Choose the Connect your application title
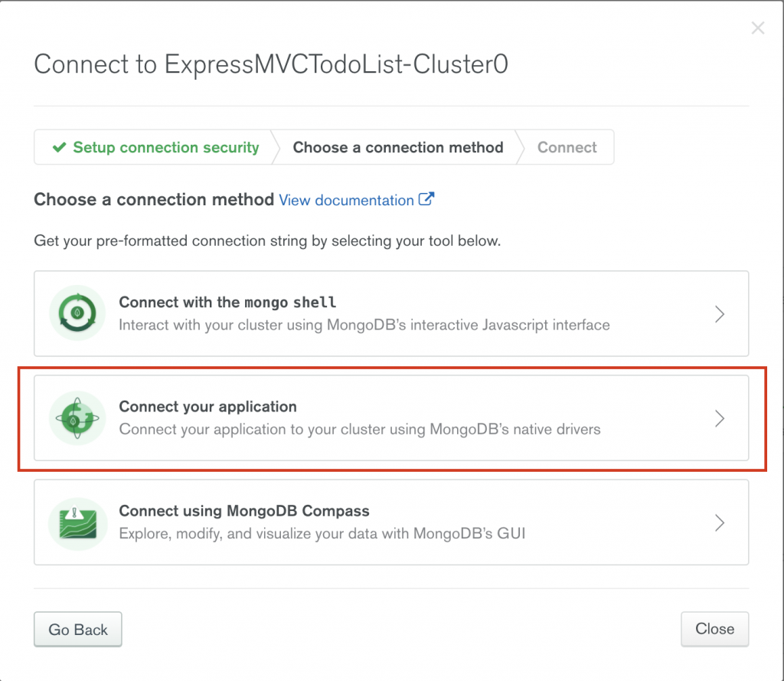The width and height of the screenshot is (784, 681). (x=207, y=407)
